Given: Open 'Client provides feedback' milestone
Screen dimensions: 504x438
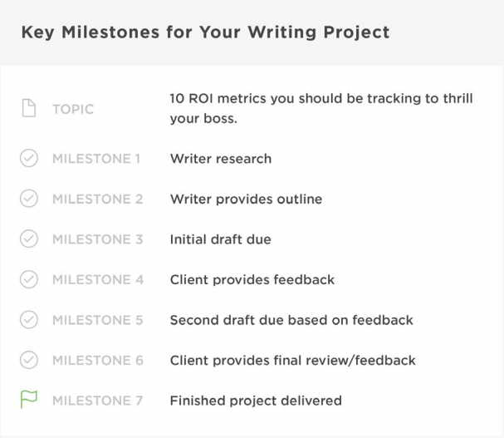Looking at the screenshot, I should [252, 279].
